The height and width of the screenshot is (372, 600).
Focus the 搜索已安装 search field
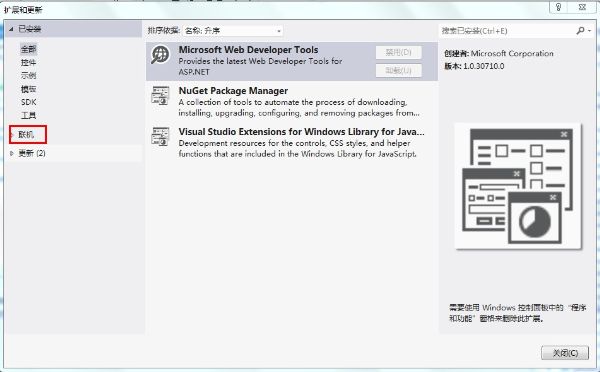(507, 31)
